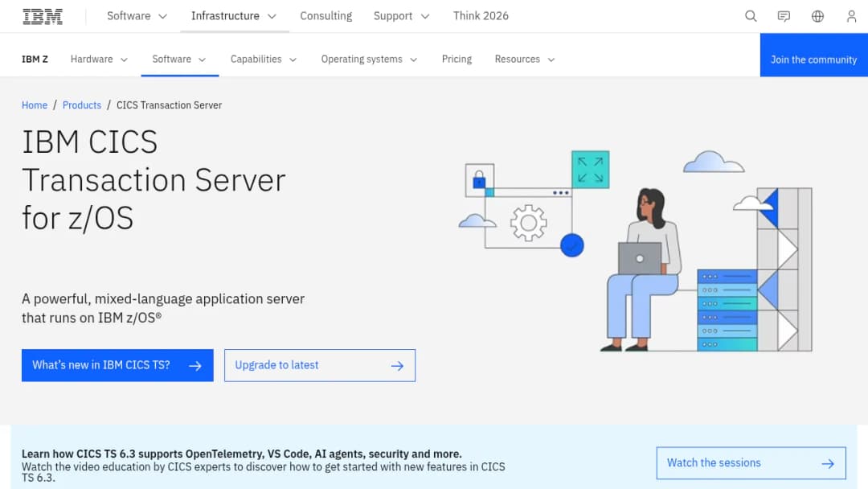Click the hero illustration image
The image size is (868, 489).
(x=636, y=251)
